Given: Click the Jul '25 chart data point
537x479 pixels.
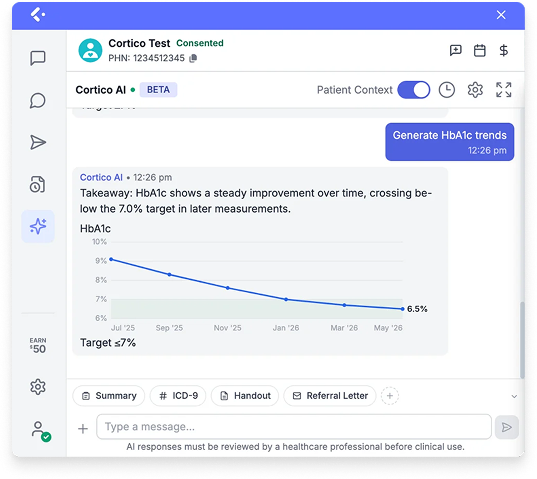Looking at the screenshot, I should tap(111, 259).
